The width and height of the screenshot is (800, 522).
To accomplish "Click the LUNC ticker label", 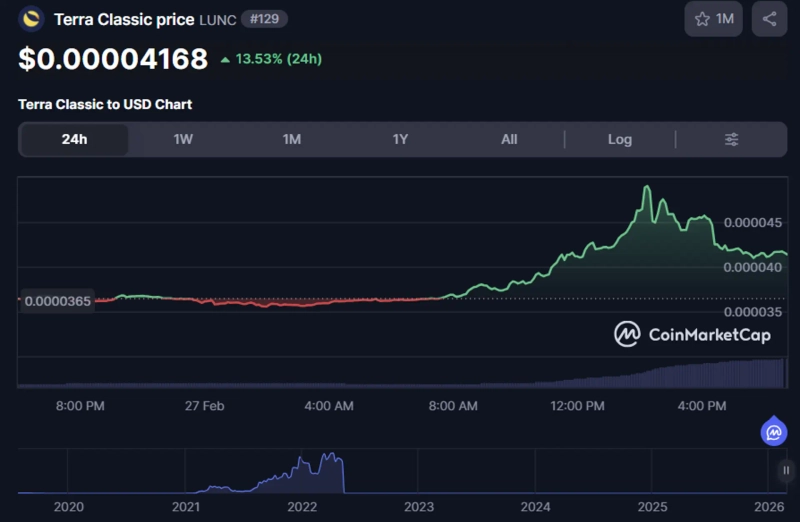I will coord(218,19).
